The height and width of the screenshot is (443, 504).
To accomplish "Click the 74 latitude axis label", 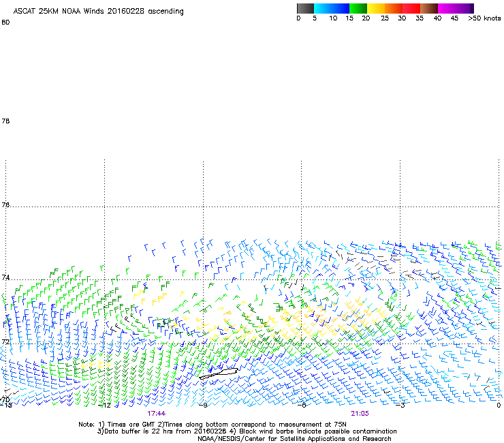I will tap(5, 277).
